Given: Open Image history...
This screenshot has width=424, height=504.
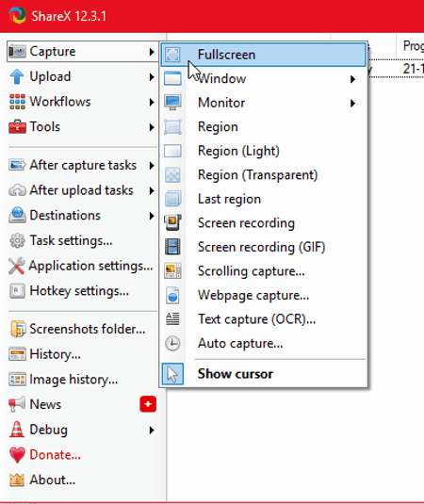Looking at the screenshot, I should click(83, 380).
